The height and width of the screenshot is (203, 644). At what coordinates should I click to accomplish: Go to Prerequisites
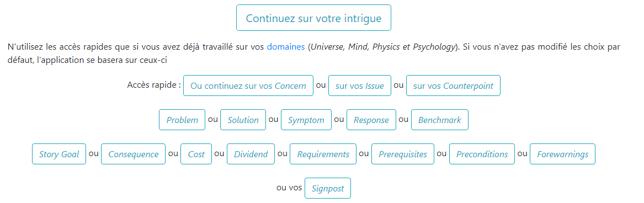(x=402, y=154)
